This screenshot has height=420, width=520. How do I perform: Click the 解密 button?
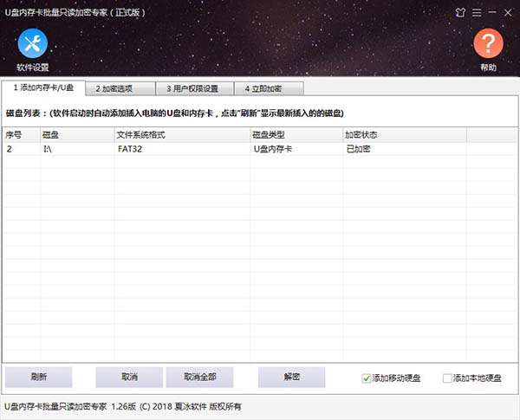291,377
